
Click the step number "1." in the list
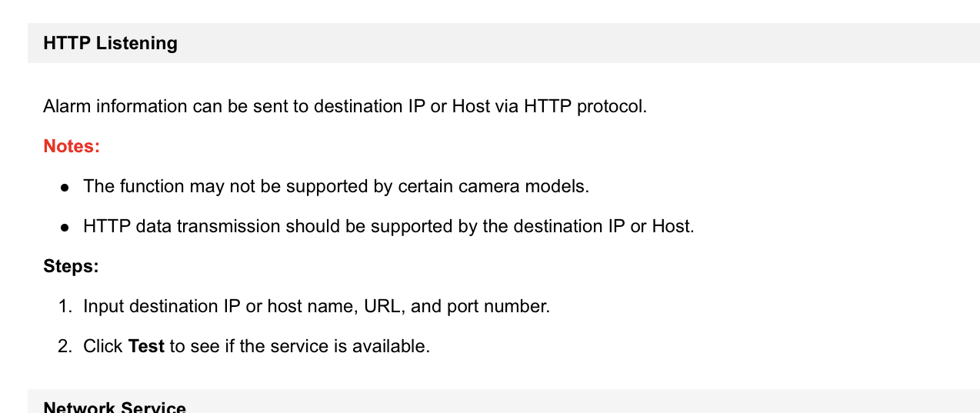click(x=65, y=306)
